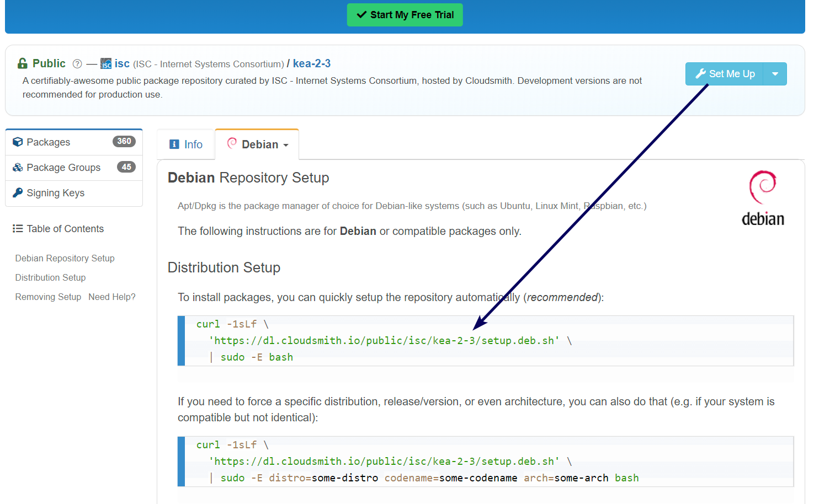Image resolution: width=835 pixels, height=504 pixels.
Task: Click the Signing Keys key icon
Action: (x=18, y=193)
